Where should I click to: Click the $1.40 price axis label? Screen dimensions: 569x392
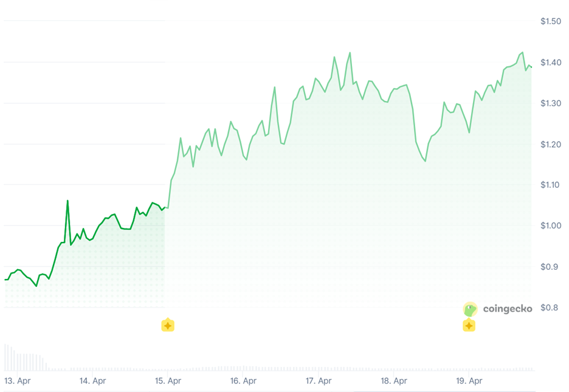coord(551,63)
